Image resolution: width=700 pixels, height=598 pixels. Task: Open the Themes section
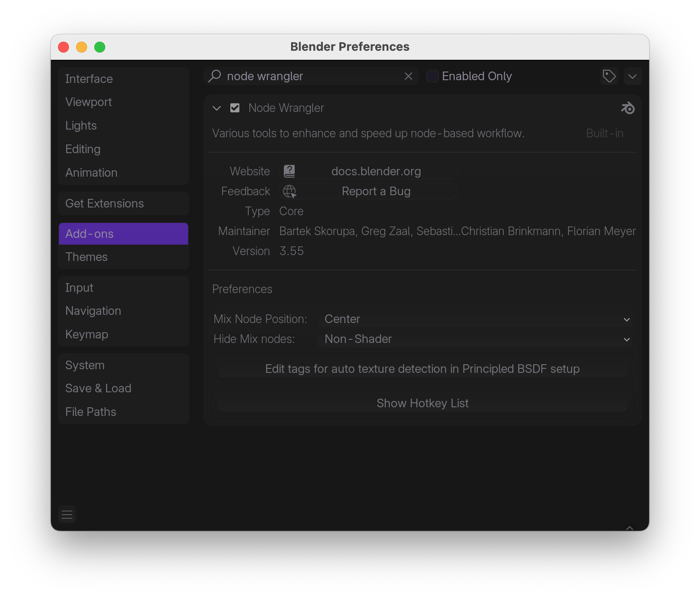pyautogui.click(x=124, y=257)
